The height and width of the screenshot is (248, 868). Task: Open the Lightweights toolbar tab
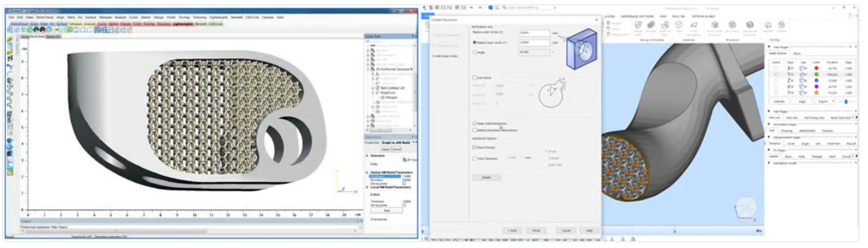coord(182,24)
